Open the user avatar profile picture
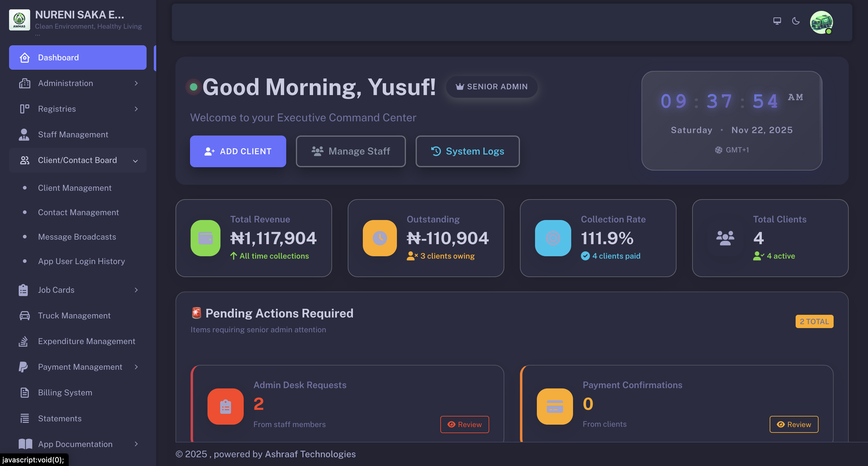Image resolution: width=868 pixels, height=466 pixels. tap(821, 22)
